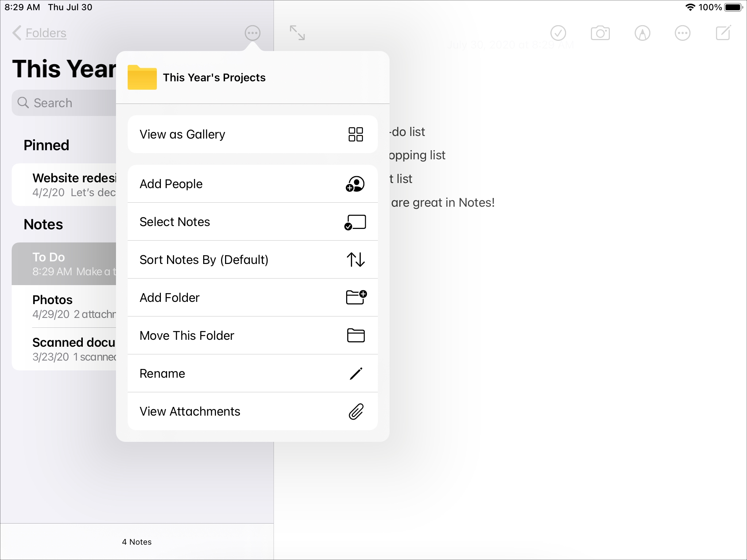
Task: Click the select notes checkmark icon
Action: [355, 222]
